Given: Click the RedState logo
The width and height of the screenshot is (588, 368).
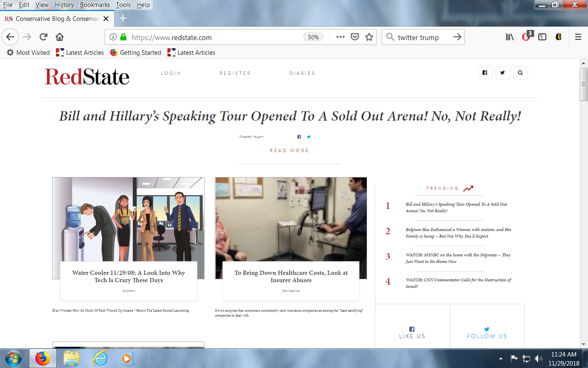Looking at the screenshot, I should [x=87, y=76].
